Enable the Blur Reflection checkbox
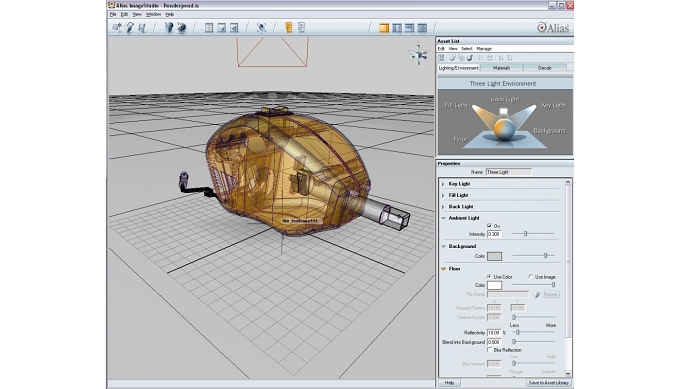 490,350
